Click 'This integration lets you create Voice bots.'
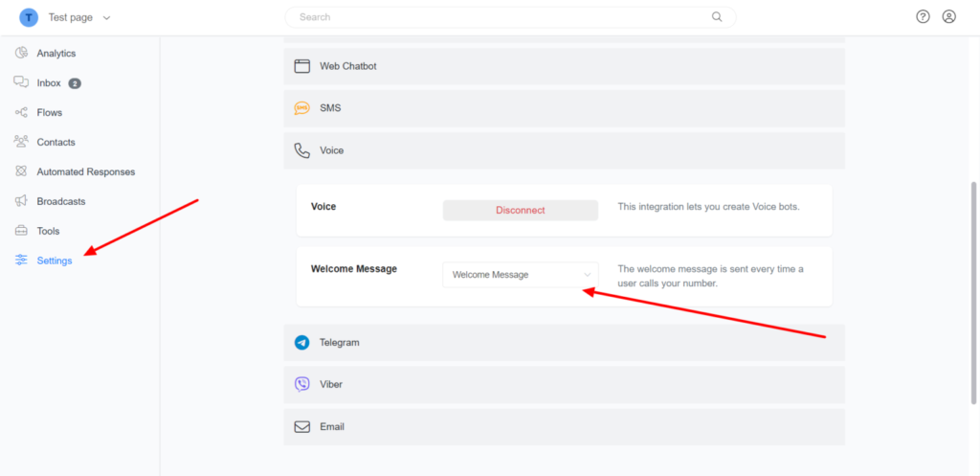980x476 pixels. click(x=709, y=207)
